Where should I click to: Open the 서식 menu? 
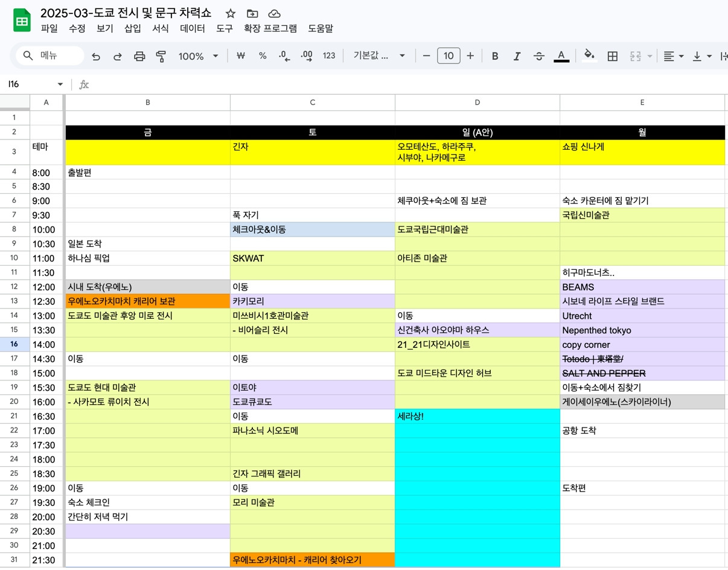[x=161, y=28]
